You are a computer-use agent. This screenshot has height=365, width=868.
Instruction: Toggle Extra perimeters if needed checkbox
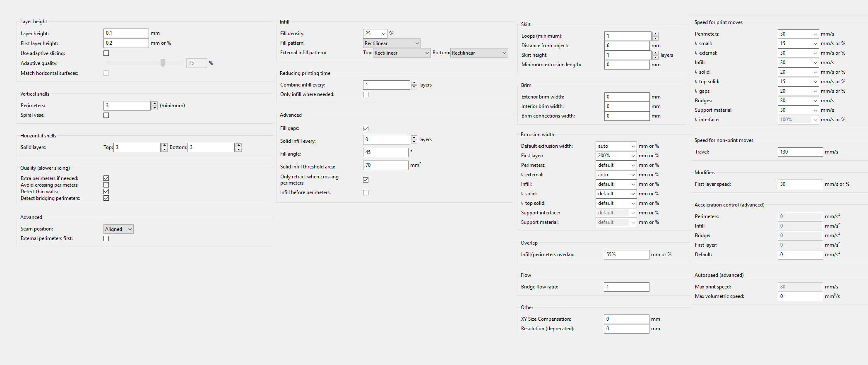(x=106, y=178)
